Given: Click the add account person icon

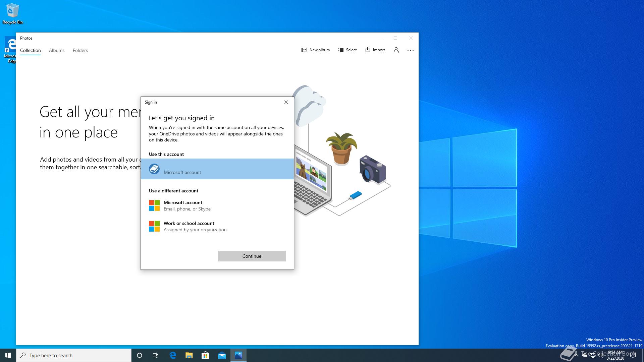Looking at the screenshot, I should click(x=396, y=50).
